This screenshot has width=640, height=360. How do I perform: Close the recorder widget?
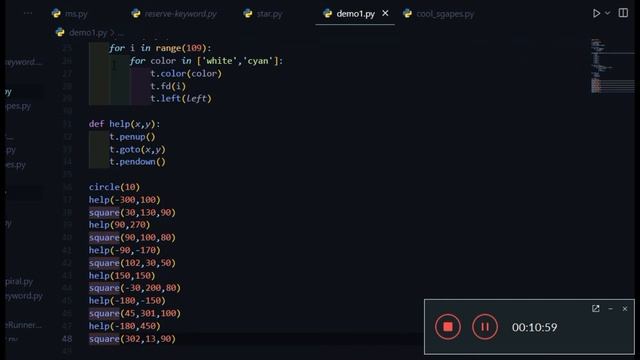tap(624, 309)
